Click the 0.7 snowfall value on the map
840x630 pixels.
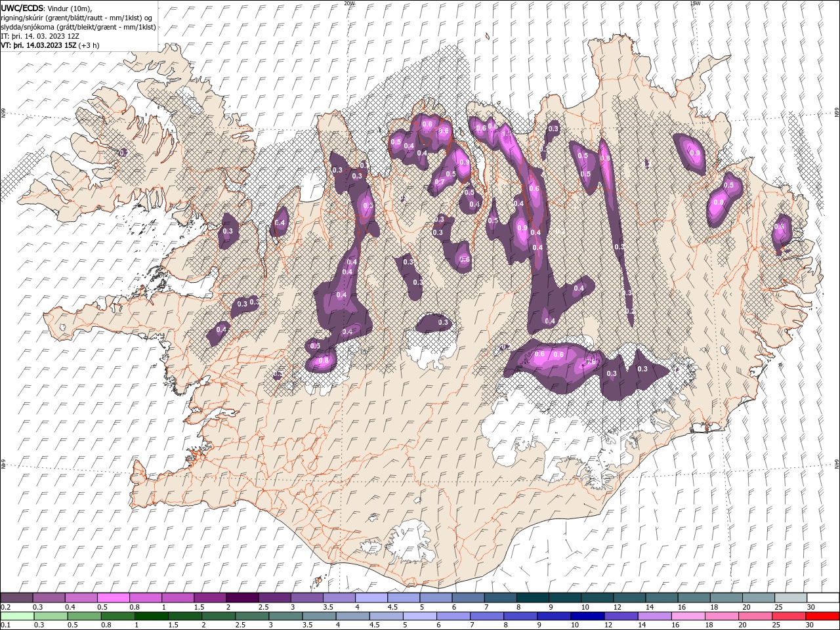pos(440,182)
